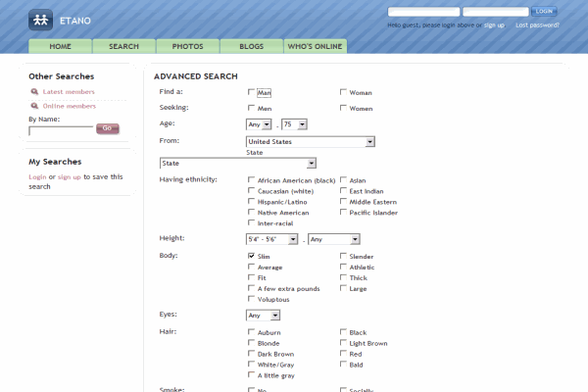This screenshot has height=392, width=588.
Task: Select East Indian checkbox
Action: coord(343,190)
